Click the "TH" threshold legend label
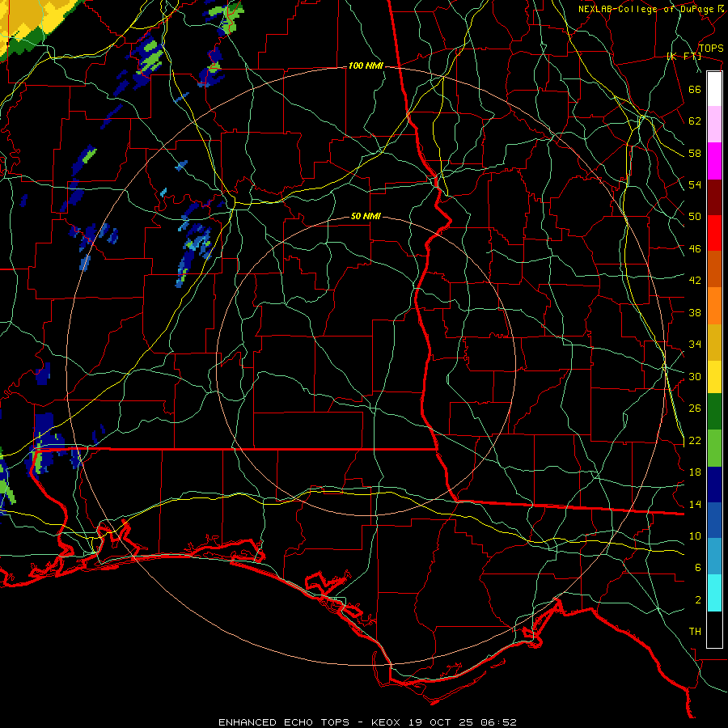This screenshot has width=728, height=728. pos(695,632)
